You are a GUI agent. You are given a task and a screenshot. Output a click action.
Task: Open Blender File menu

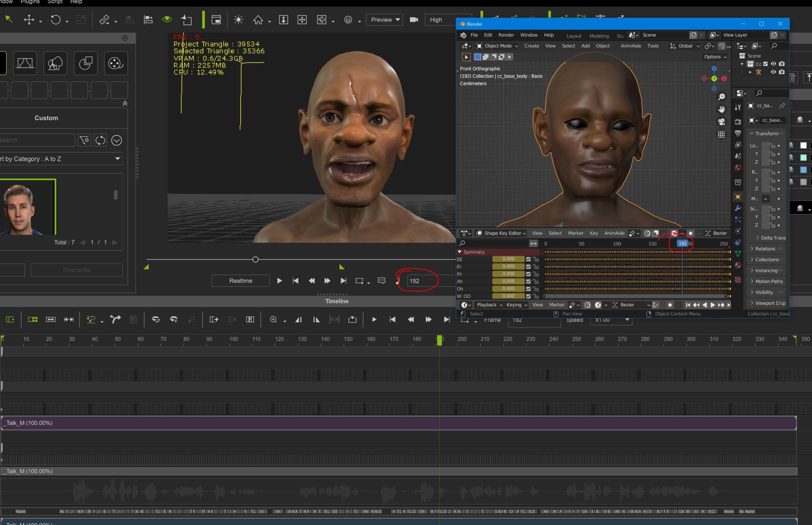(474, 35)
